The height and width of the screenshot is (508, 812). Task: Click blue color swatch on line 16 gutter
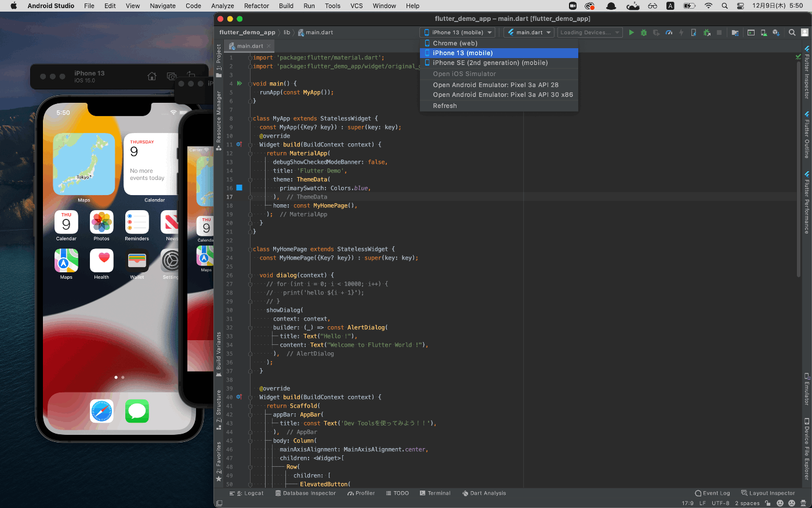(239, 188)
